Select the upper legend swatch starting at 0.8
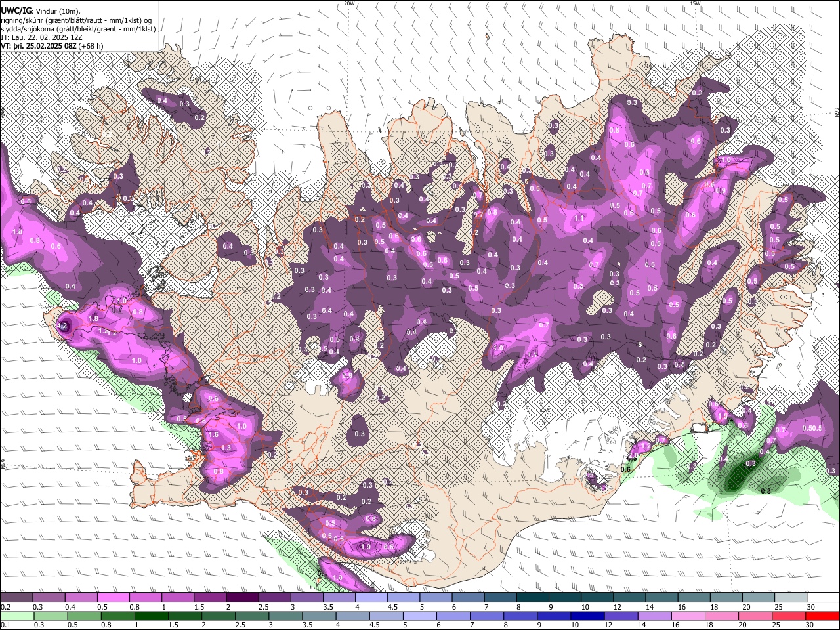Image resolution: width=840 pixels, height=630 pixels. point(146,598)
